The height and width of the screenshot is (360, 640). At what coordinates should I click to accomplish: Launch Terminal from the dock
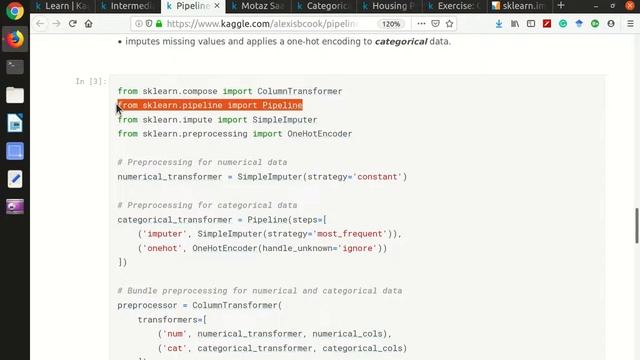pyautogui.click(x=15, y=67)
